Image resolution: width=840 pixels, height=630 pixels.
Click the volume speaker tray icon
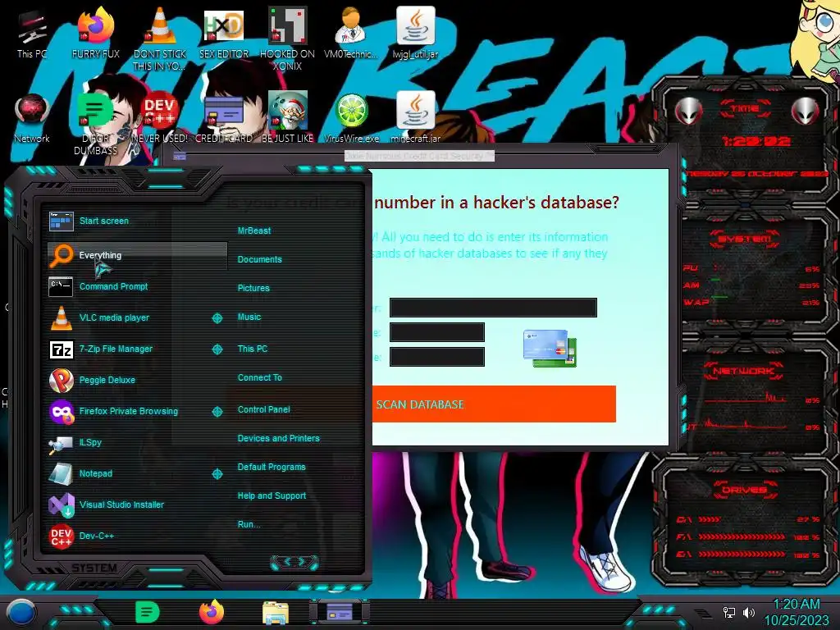748,612
